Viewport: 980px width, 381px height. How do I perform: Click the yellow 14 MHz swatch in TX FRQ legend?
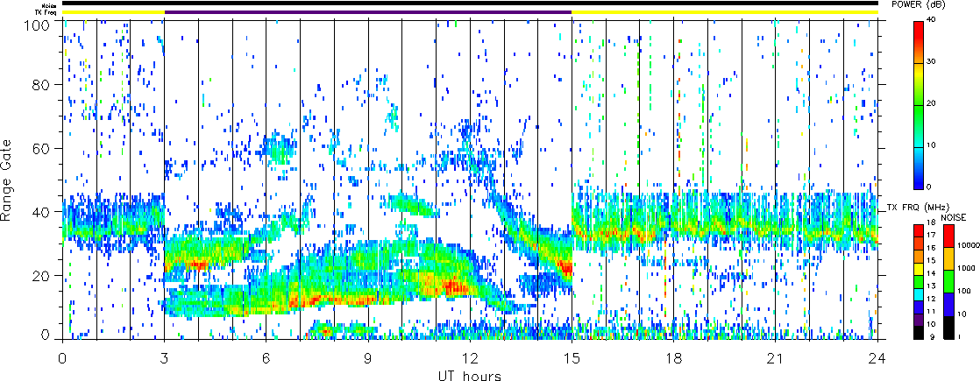tap(919, 271)
